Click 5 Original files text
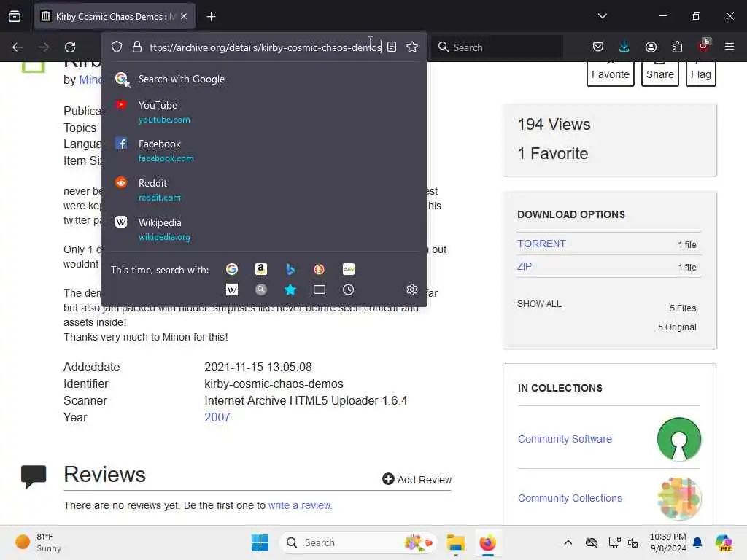The height and width of the screenshot is (560, 747). pos(677,327)
